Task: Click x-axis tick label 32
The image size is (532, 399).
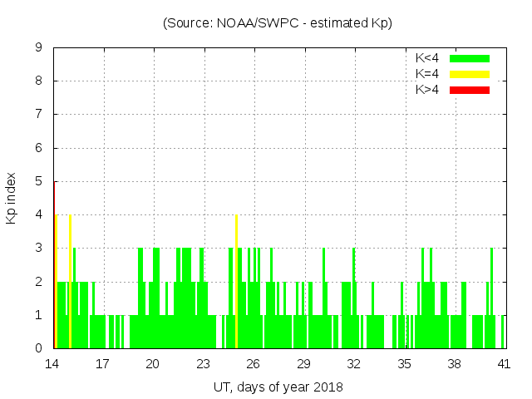Action: coord(354,363)
